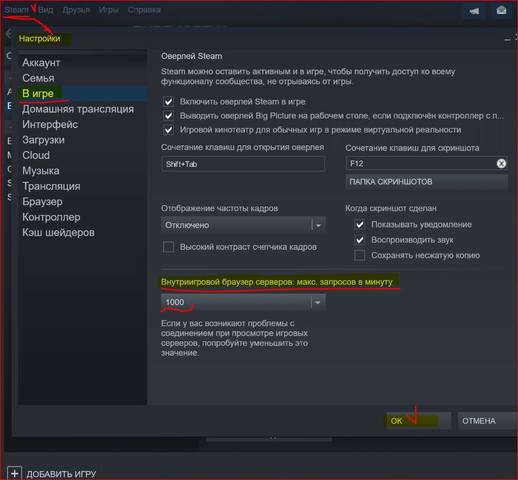
Task: Confirm settings with OK button
Action: click(x=418, y=421)
